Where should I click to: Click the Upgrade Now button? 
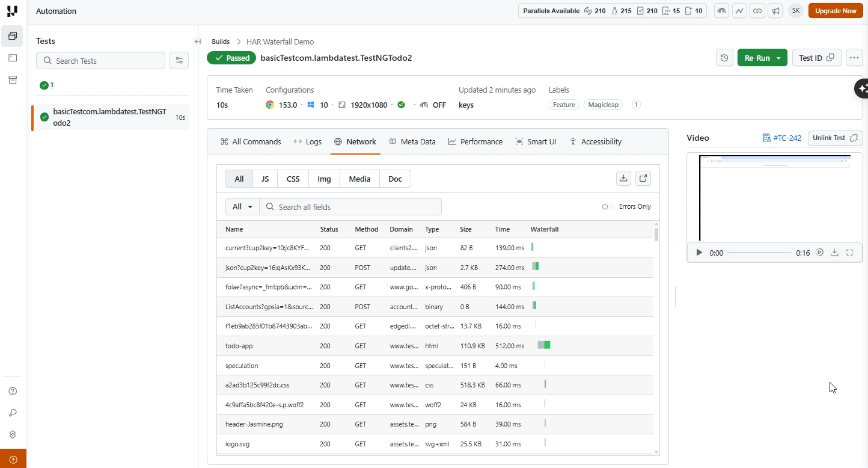(x=836, y=11)
